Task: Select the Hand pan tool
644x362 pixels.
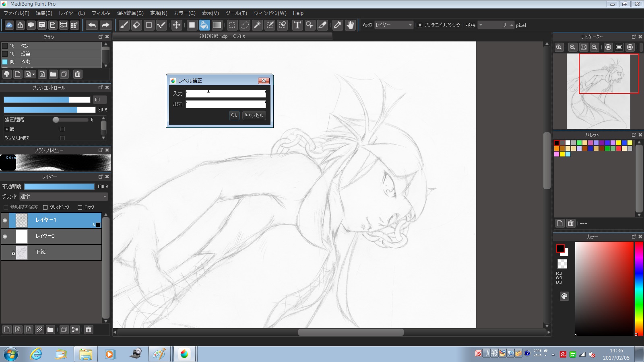Action: click(x=350, y=25)
